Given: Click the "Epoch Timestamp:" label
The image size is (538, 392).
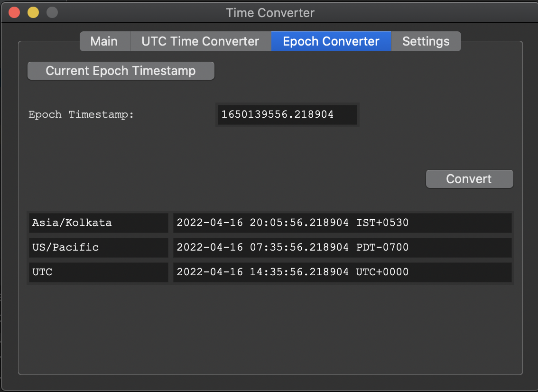Looking at the screenshot, I should click(x=81, y=115).
